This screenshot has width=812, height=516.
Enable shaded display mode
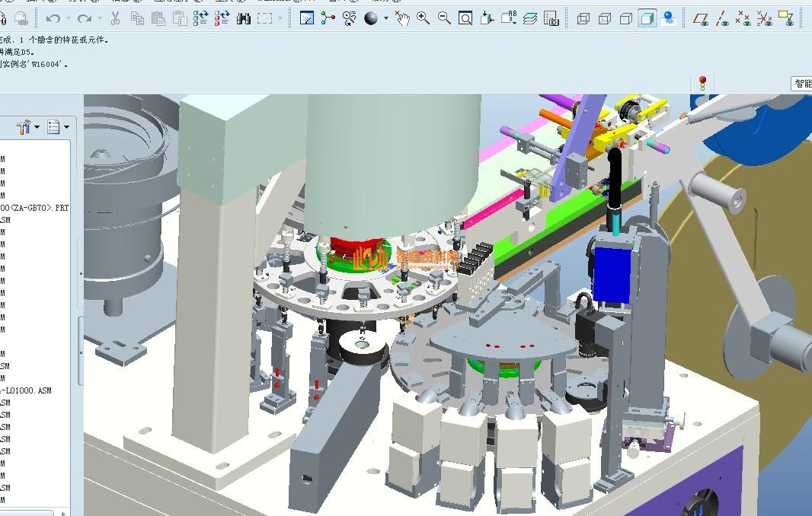point(647,18)
